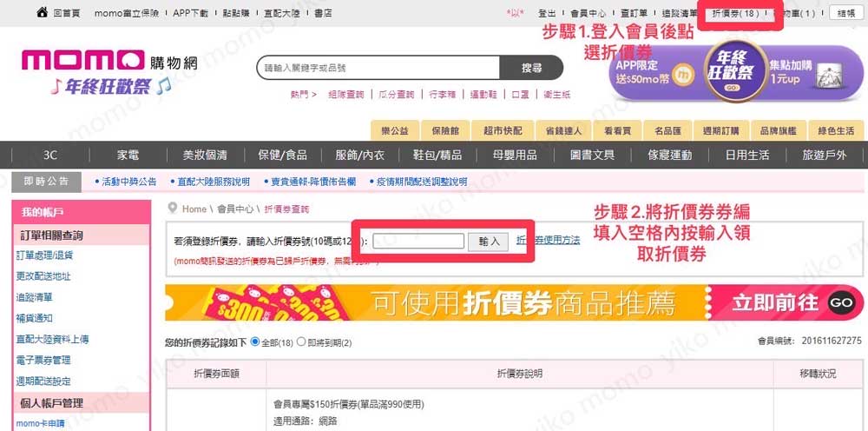The height and width of the screenshot is (431, 868).
Task: Open the 家電 category menu
Action: pos(128,156)
